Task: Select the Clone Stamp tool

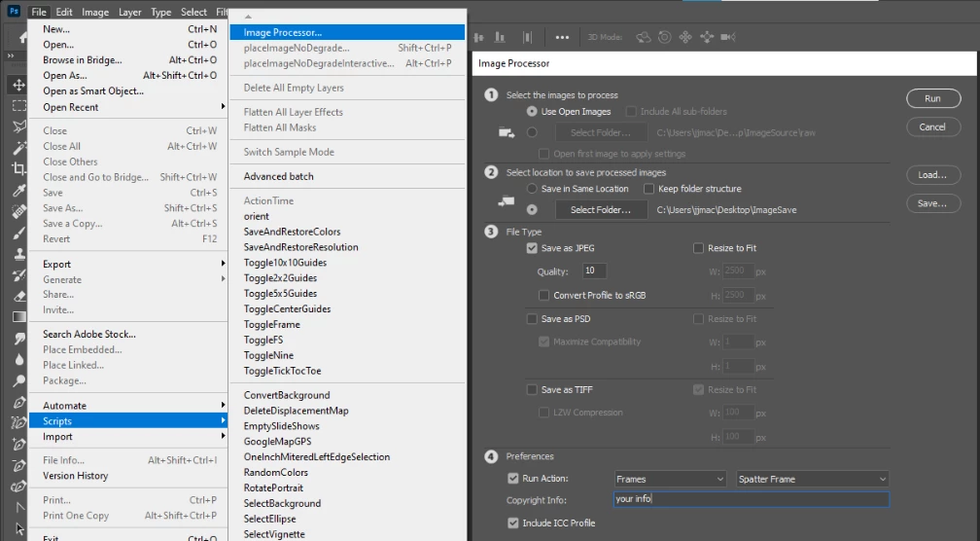Action: [18, 254]
